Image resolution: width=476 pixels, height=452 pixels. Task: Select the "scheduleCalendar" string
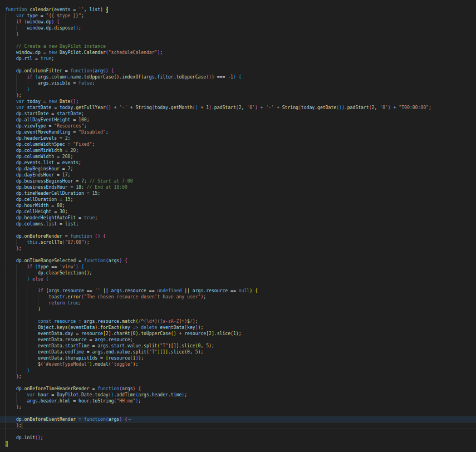[x=133, y=52]
